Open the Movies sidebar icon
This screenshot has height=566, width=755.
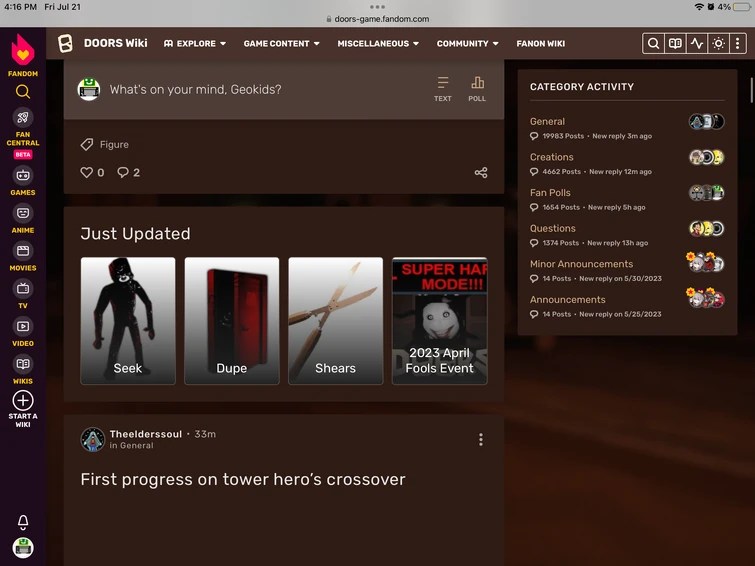pos(23,250)
